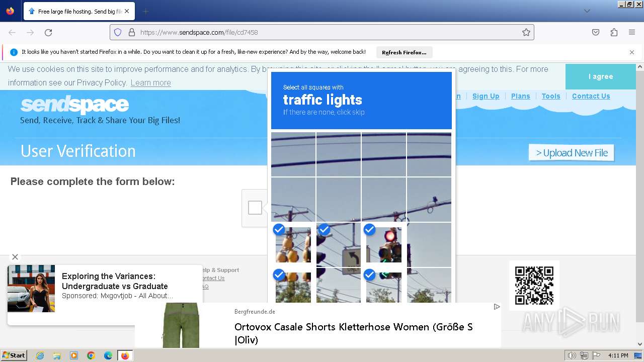644x362 pixels.
Task: Open a new tab with plus icon
Action: pyautogui.click(x=145, y=11)
